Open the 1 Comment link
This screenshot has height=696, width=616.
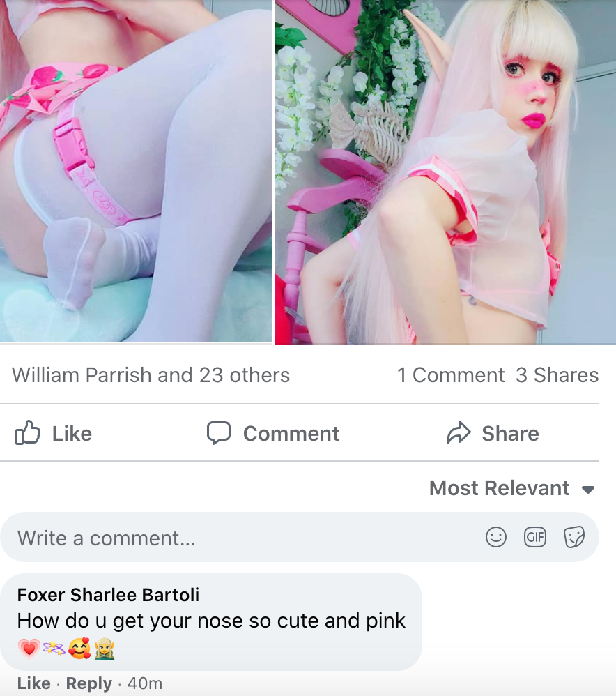coord(451,375)
